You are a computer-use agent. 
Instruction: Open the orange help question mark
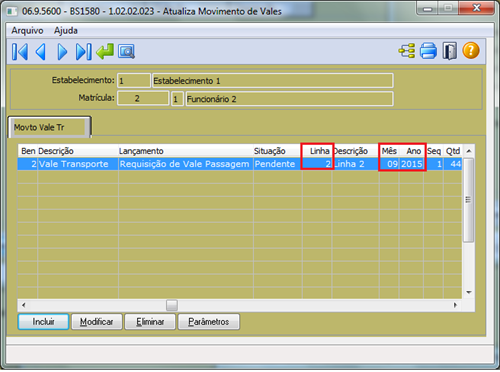pos(471,51)
